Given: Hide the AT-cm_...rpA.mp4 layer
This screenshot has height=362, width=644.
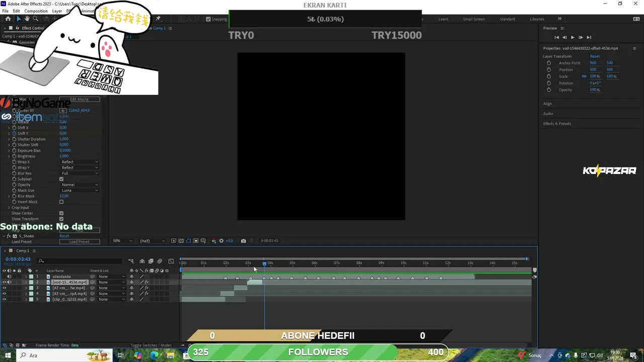Looking at the screenshot, I should click(5, 294).
